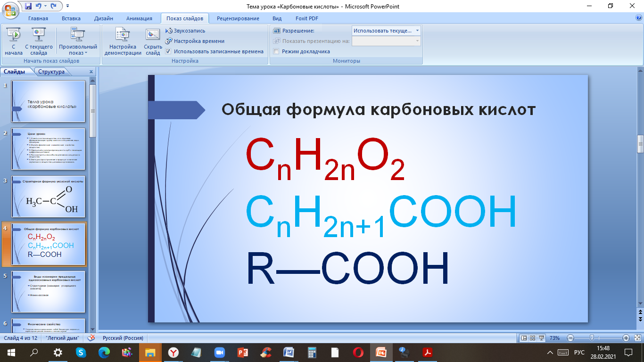Expand the Разрешение dropdown list
This screenshot has width=644, height=362.
[417, 31]
